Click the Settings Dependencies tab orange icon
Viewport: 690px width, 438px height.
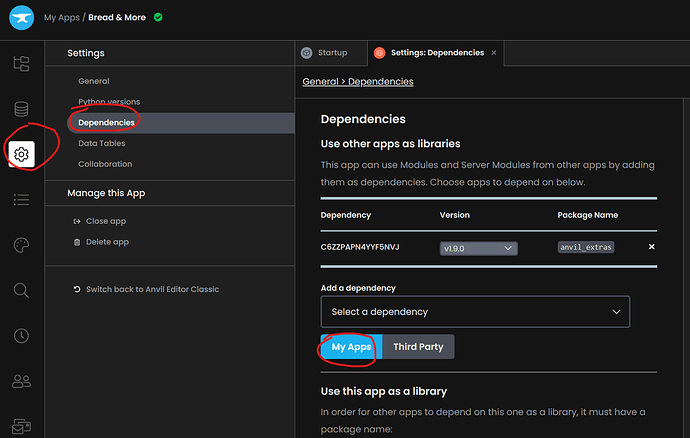click(379, 53)
